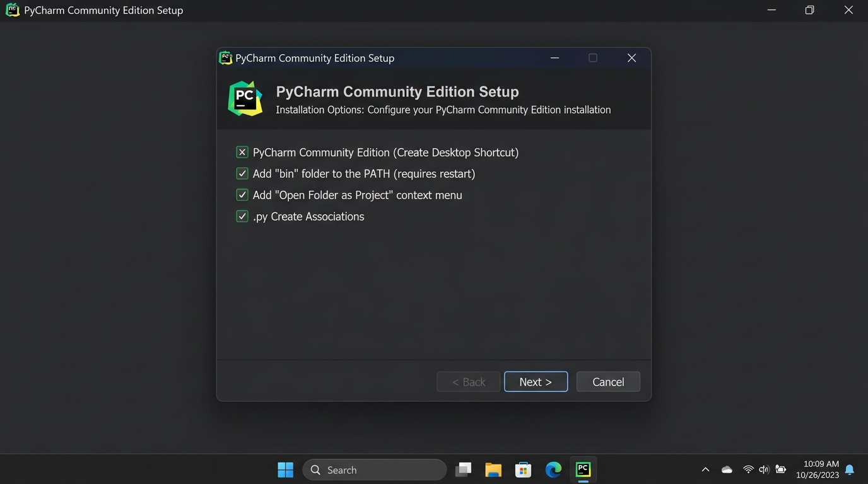Open Microsoft Store from the taskbar
The image size is (868, 484).
click(x=523, y=470)
